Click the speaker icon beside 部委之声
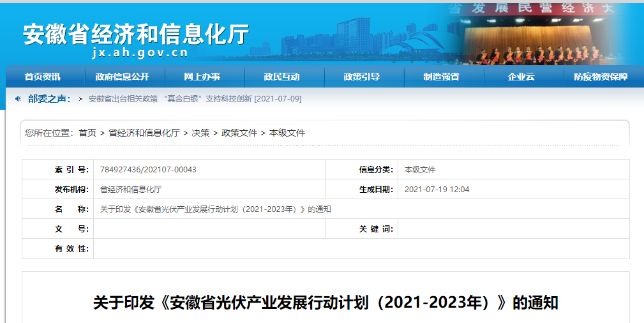Screen dimensions: 644x323 (x=18, y=99)
